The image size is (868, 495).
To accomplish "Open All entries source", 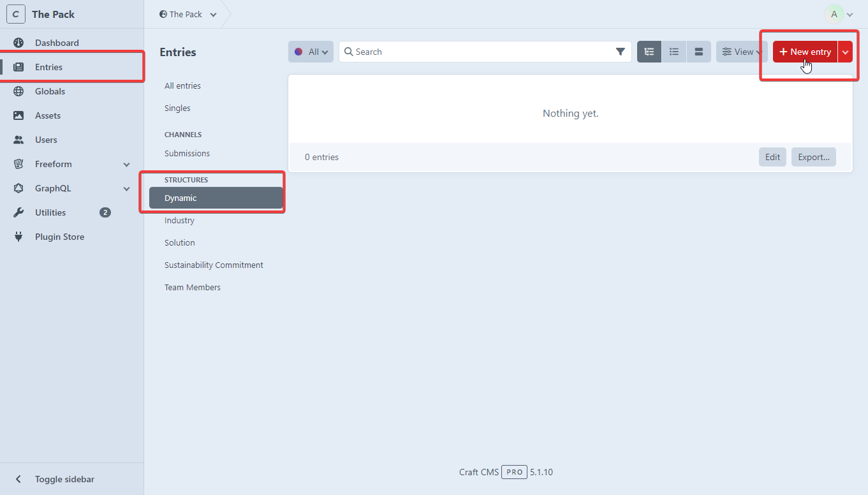I will tap(182, 85).
